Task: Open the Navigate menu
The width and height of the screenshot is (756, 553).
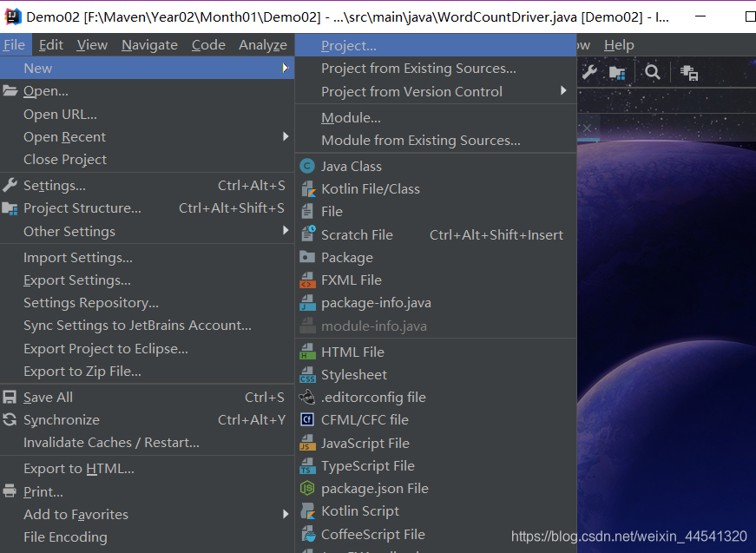Action: coord(149,45)
